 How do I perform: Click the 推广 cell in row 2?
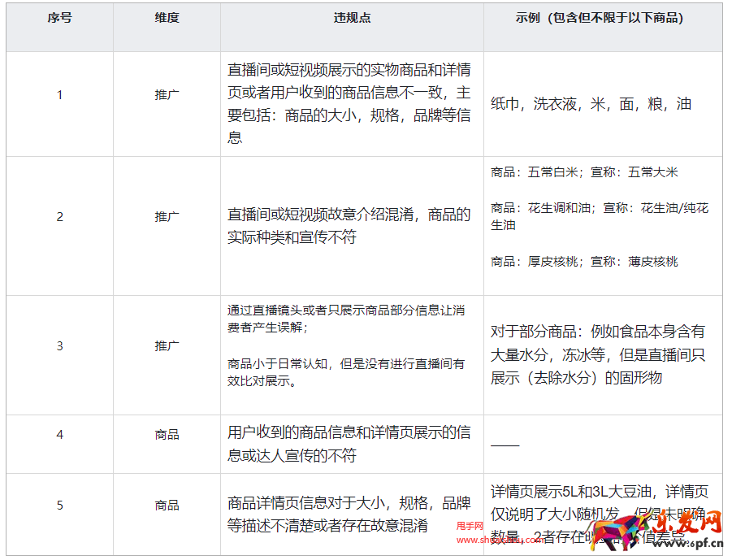tap(165, 216)
